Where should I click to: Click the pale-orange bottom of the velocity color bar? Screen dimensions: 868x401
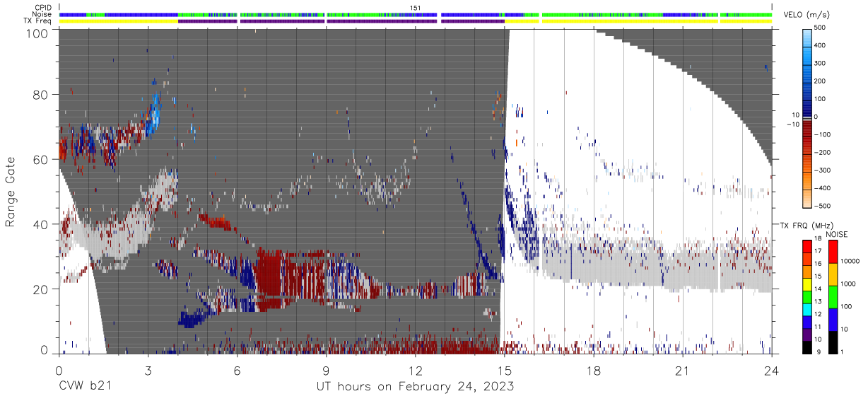pyautogui.click(x=807, y=200)
